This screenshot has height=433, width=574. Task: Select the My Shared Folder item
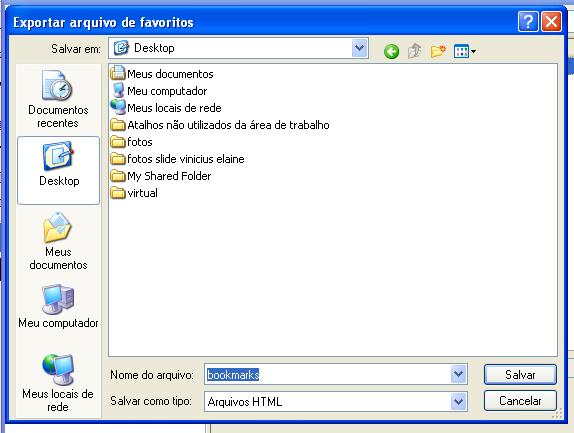[161, 176]
